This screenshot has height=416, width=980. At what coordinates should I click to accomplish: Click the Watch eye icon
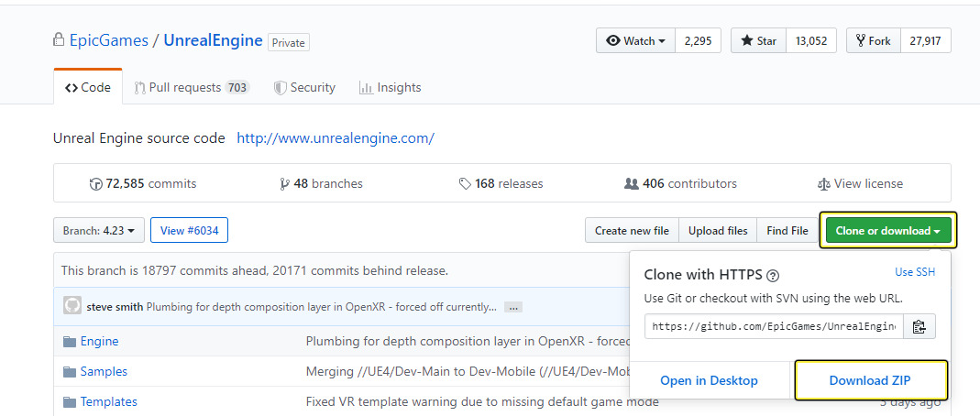tap(613, 40)
